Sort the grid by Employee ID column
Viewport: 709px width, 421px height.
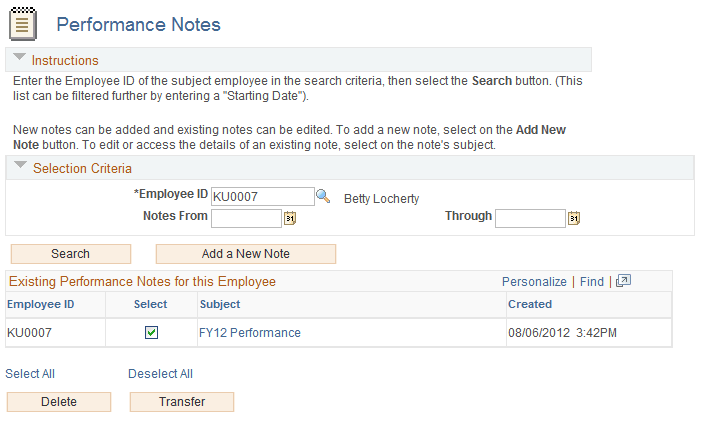41,304
